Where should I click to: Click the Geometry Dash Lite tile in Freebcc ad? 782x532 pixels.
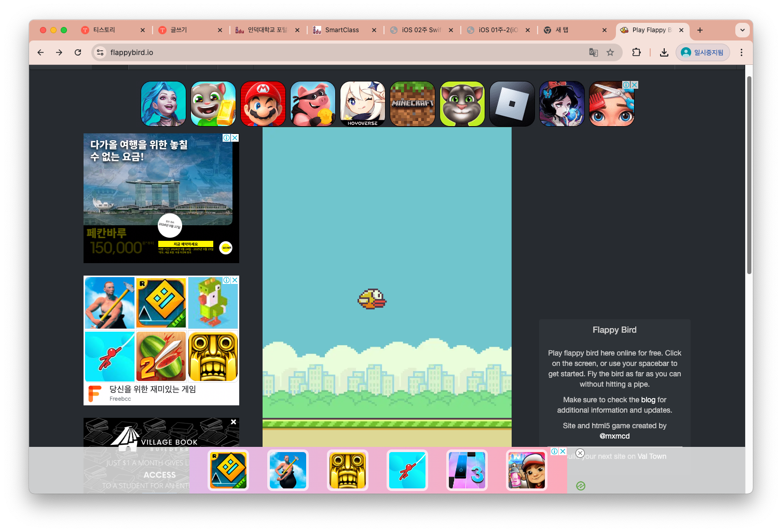[x=161, y=303]
